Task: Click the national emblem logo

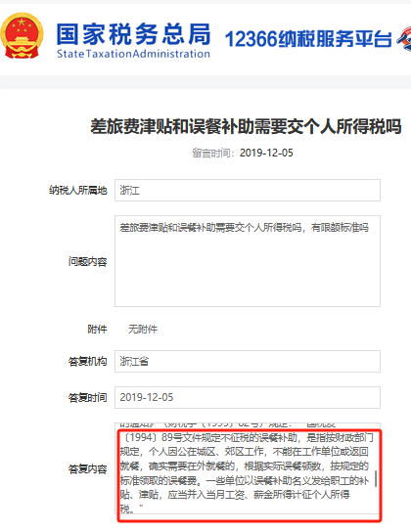Action: tap(22, 36)
